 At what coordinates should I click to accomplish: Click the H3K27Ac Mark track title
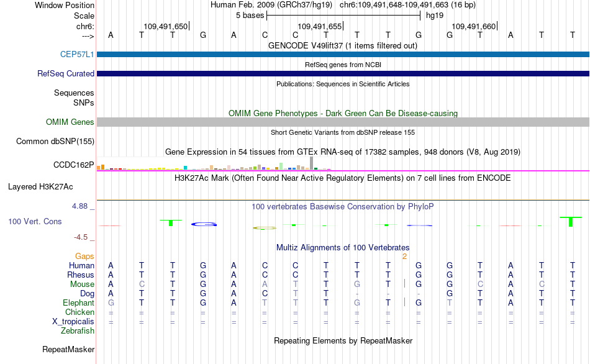[x=342, y=178]
